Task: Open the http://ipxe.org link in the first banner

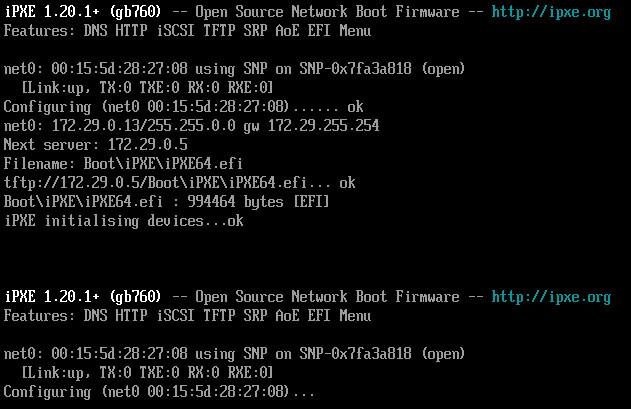Action: tap(551, 12)
